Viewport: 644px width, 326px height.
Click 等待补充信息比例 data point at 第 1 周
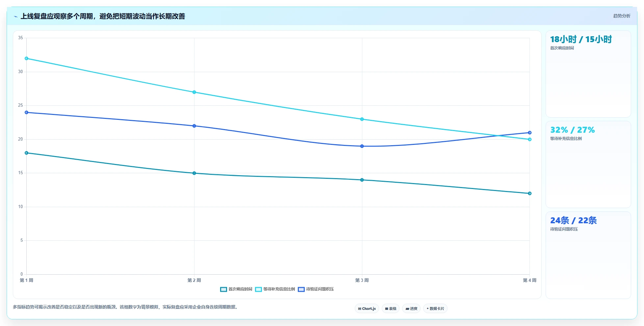tap(27, 59)
